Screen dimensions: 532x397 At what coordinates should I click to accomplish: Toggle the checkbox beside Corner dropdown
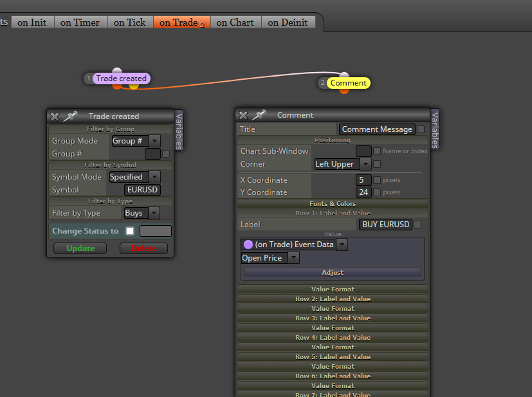point(377,164)
